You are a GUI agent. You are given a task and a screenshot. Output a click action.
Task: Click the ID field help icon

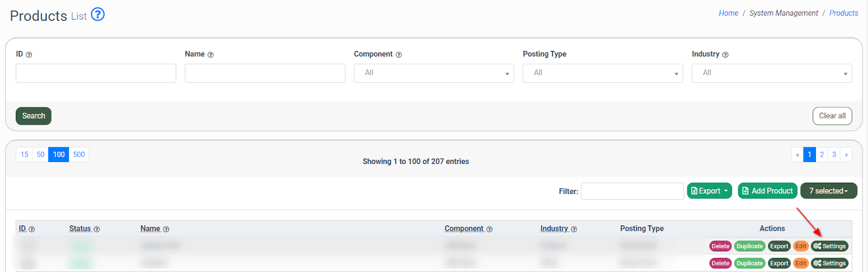[x=29, y=55]
